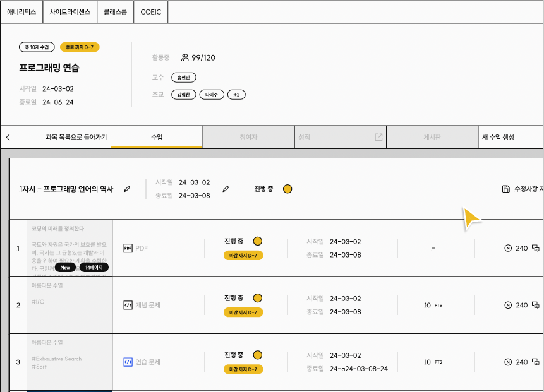Select professor tag 송현민
This screenshot has height=392, width=544.
click(183, 78)
